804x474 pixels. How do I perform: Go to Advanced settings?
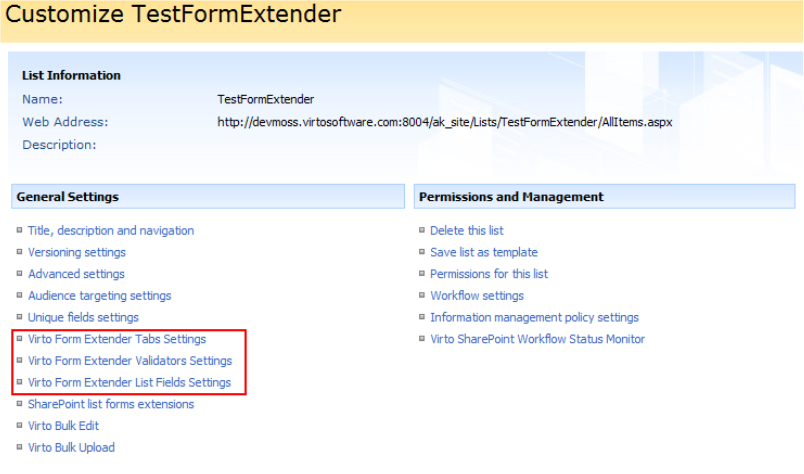click(x=76, y=274)
